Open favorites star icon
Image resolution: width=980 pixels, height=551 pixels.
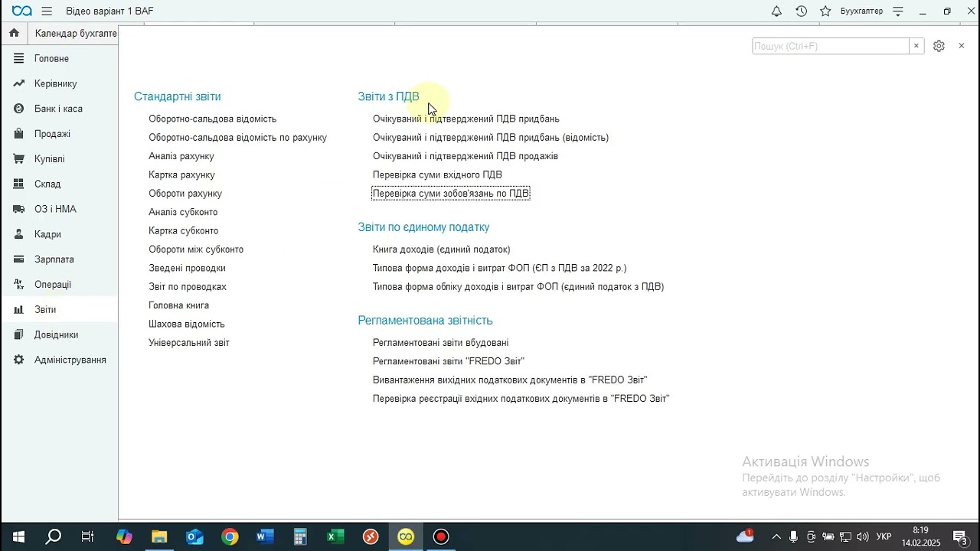click(825, 11)
